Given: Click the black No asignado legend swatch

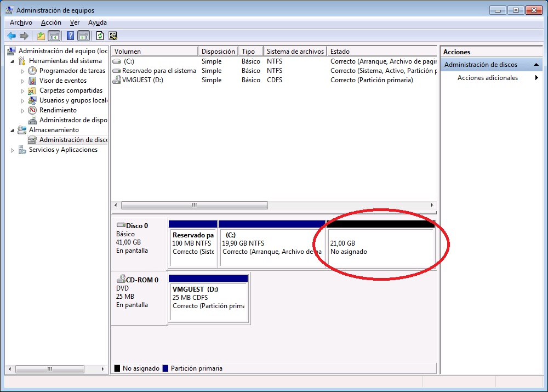Looking at the screenshot, I should pos(117,368).
